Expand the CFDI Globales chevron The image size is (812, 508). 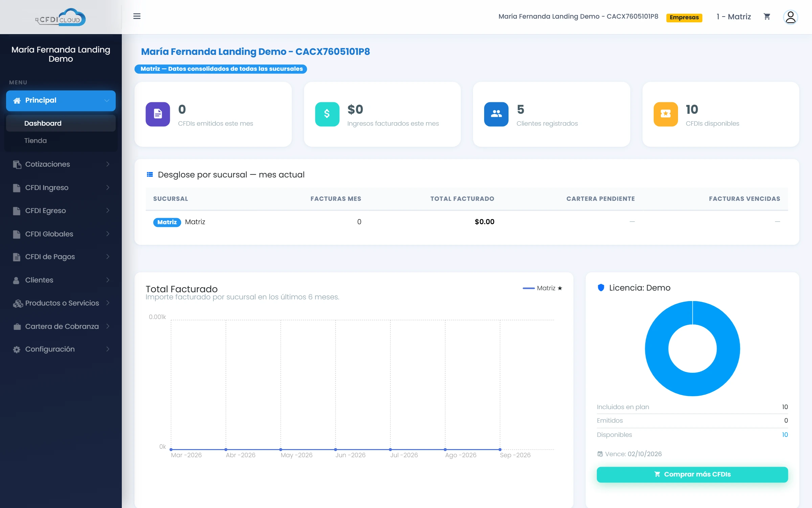click(108, 234)
